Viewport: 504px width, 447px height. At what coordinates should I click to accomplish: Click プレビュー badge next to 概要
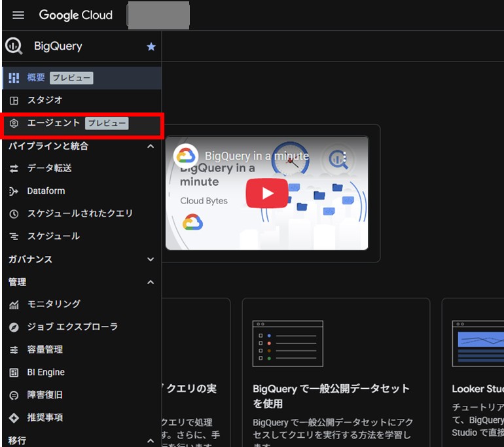pyautogui.click(x=71, y=78)
